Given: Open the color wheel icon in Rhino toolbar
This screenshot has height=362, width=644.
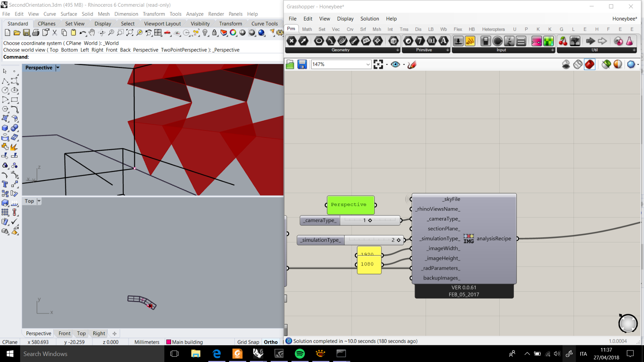Looking at the screenshot, I should click(x=233, y=33).
